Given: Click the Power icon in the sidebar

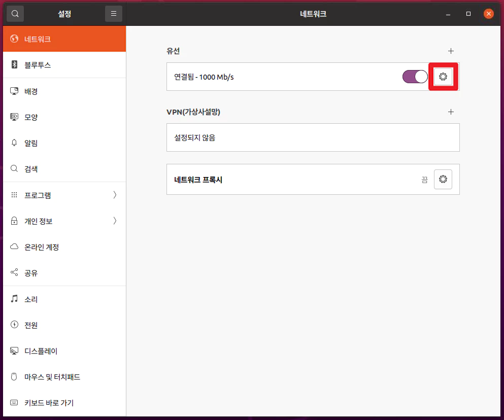Looking at the screenshot, I should pyautogui.click(x=14, y=325).
